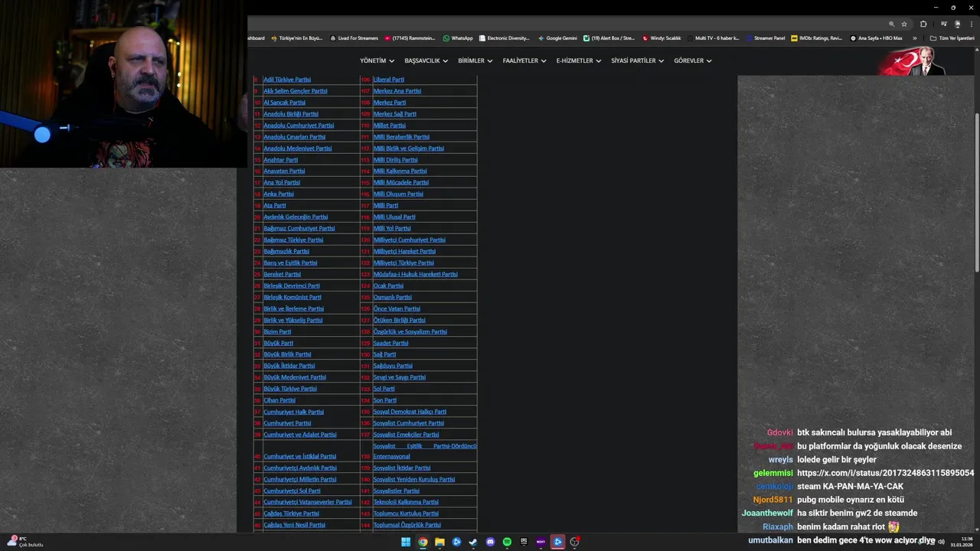Image resolution: width=980 pixels, height=551 pixels.
Task: Open the Multi TV bookmark
Action: (x=714, y=38)
